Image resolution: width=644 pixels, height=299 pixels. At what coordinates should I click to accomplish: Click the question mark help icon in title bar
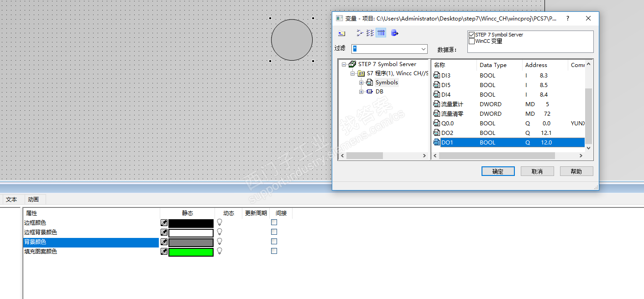point(568,18)
